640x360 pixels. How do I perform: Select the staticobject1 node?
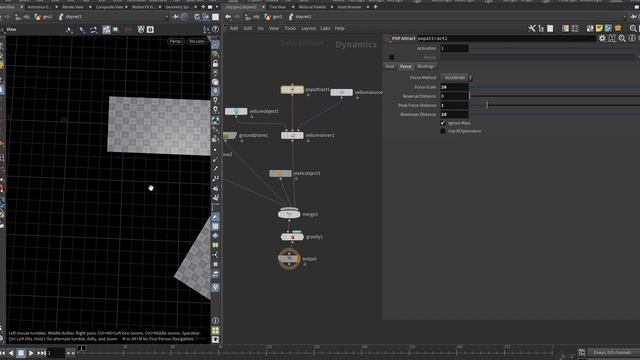pos(280,173)
